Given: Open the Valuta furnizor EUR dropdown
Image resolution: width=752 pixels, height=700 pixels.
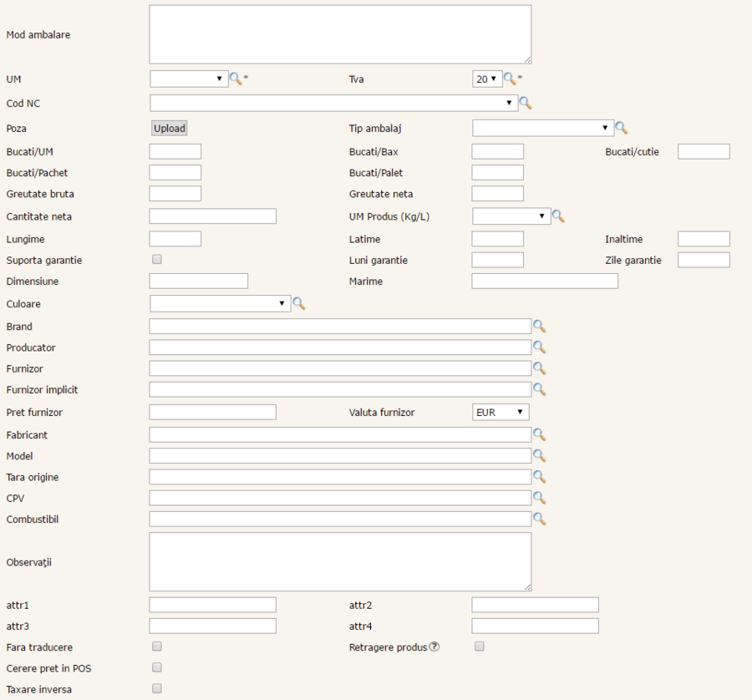Looking at the screenshot, I should click(500, 412).
